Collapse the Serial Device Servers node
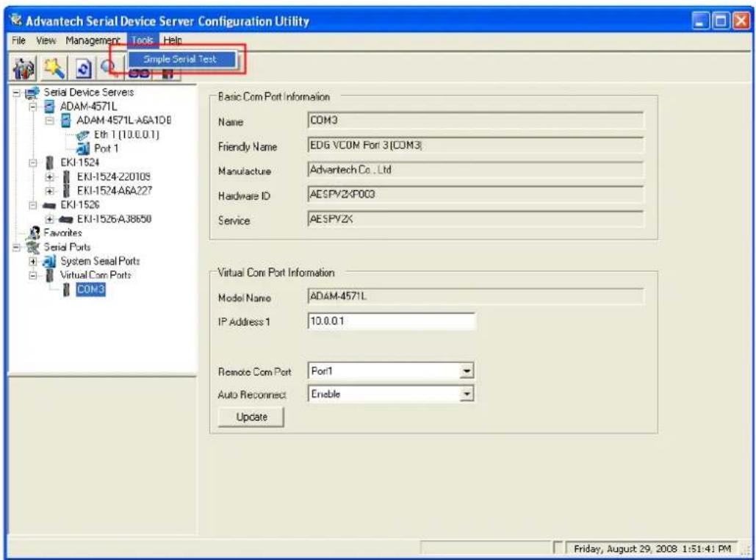The image size is (756, 560). click(16, 92)
